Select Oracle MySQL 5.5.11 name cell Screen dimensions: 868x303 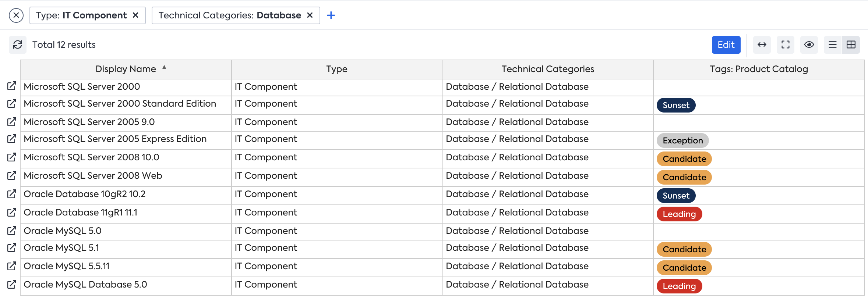point(126,267)
